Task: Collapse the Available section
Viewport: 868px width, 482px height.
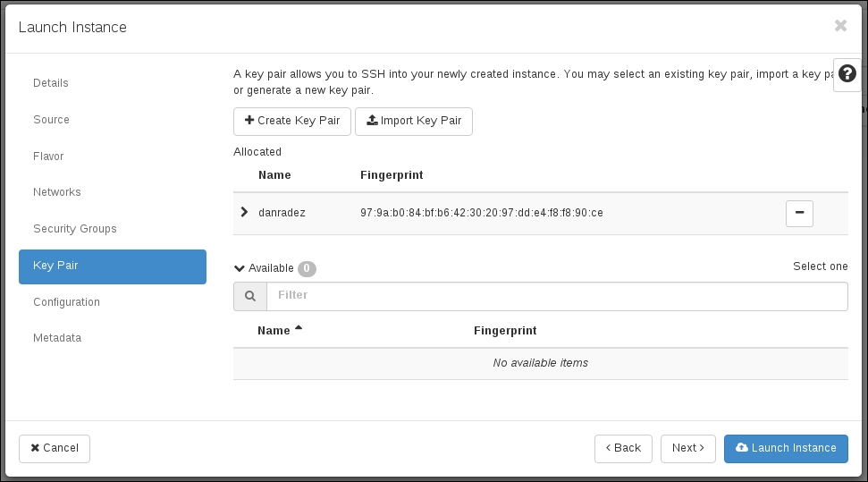Action: point(240,268)
